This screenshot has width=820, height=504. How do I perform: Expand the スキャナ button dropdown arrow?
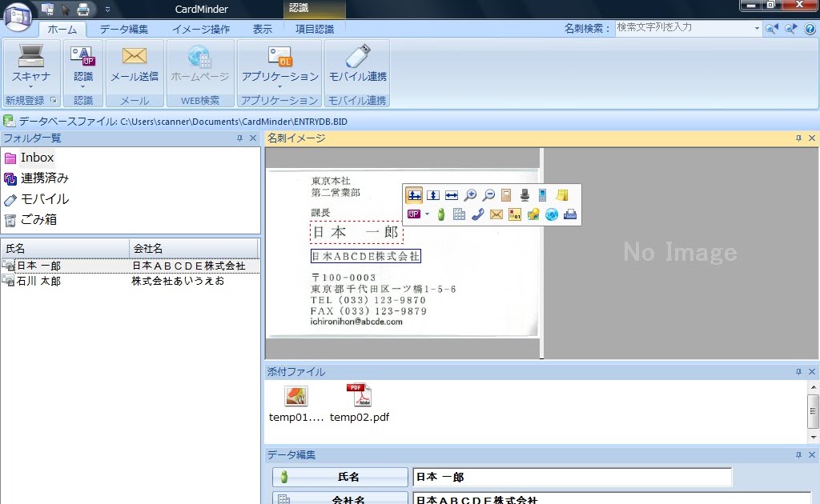[x=31, y=87]
